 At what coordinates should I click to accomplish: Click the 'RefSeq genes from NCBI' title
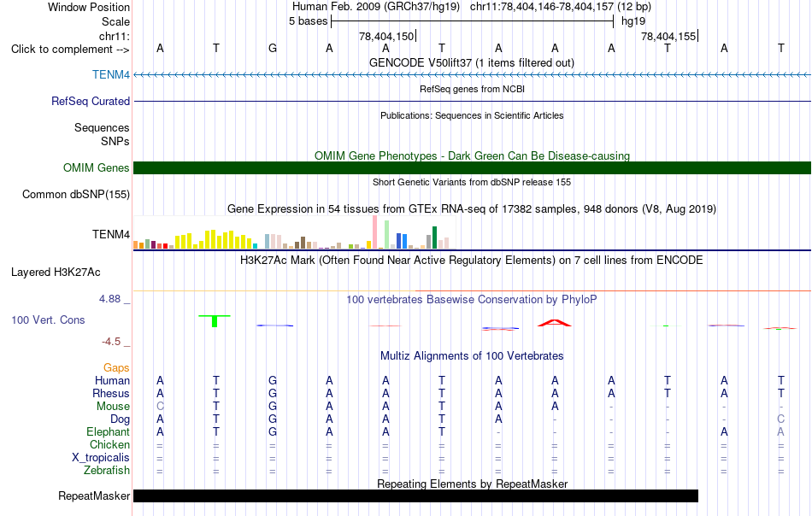472,89
